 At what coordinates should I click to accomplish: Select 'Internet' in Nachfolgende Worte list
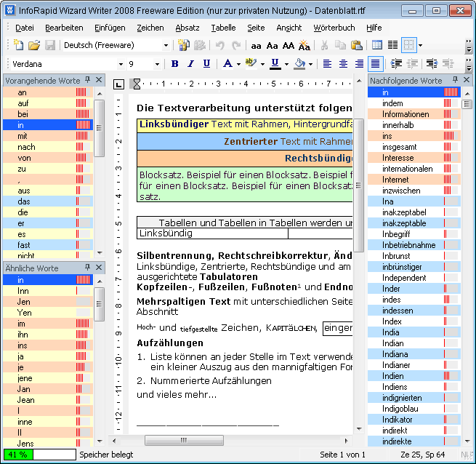(414, 180)
